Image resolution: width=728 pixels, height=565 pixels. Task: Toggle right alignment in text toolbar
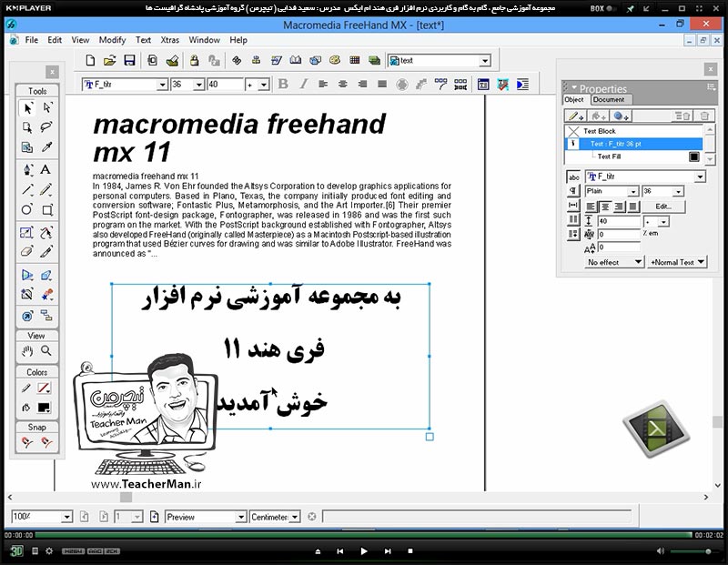coord(362,84)
